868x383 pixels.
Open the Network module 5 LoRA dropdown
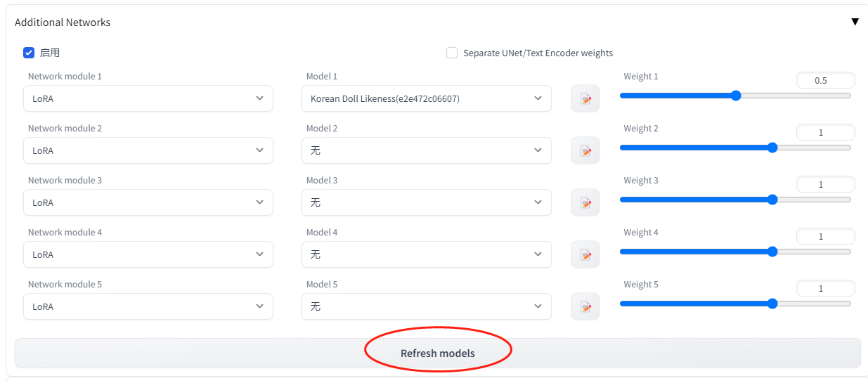(x=148, y=306)
